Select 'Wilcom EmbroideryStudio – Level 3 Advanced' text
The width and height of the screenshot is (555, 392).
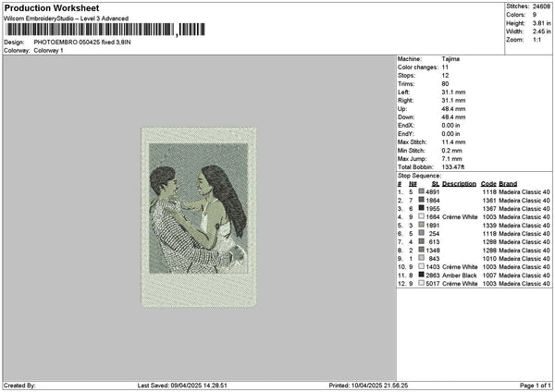click(x=66, y=18)
